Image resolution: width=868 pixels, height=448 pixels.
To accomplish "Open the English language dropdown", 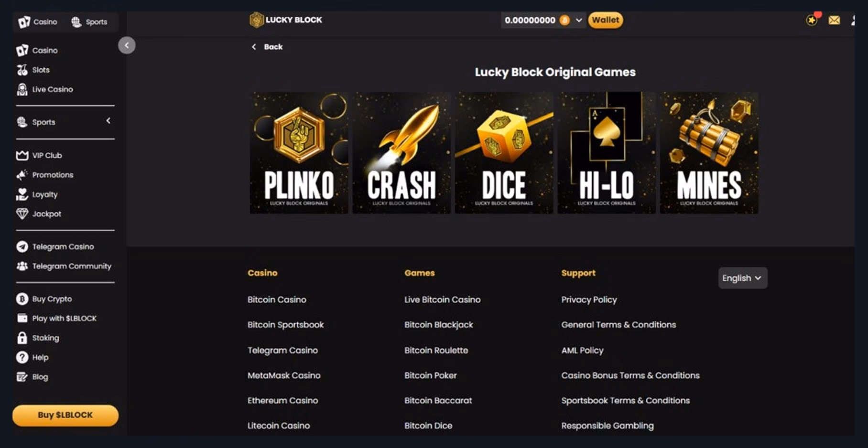I will click(743, 278).
